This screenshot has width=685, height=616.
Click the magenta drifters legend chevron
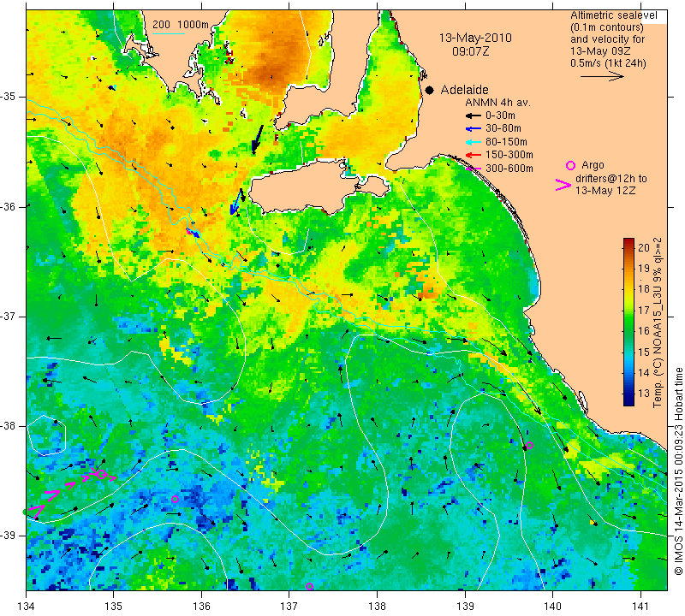click(x=563, y=185)
